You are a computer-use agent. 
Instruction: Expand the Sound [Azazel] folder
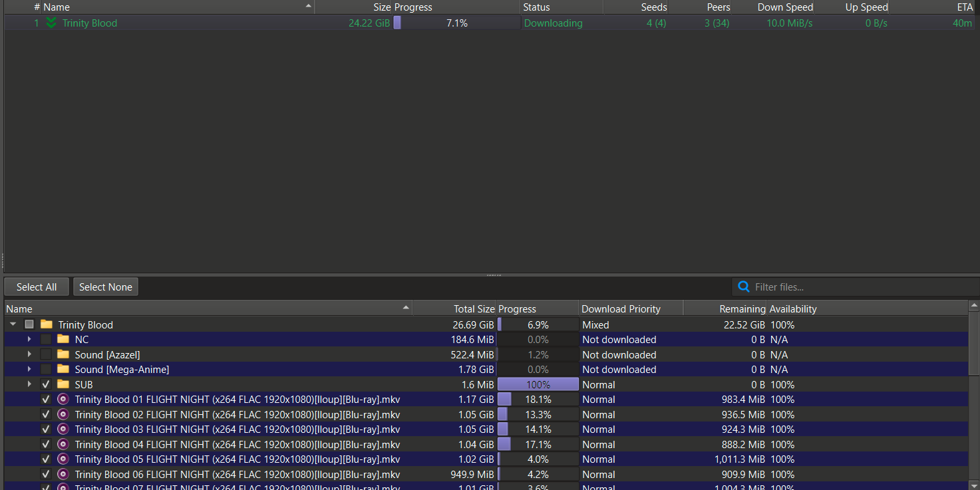point(29,355)
